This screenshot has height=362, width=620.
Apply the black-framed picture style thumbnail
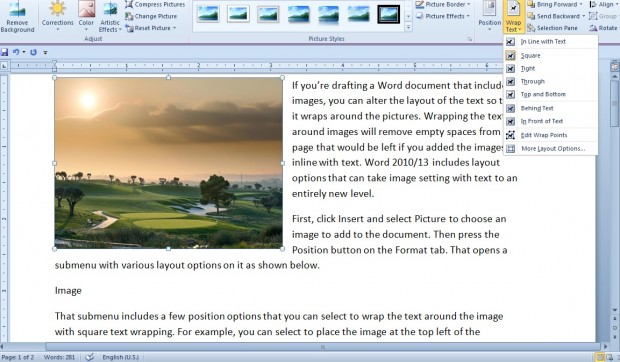[x=388, y=14]
